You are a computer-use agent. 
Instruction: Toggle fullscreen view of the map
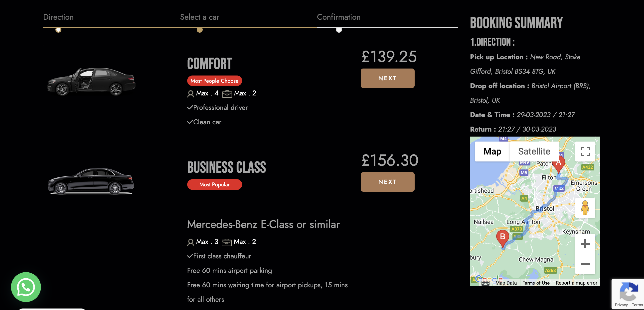click(585, 152)
